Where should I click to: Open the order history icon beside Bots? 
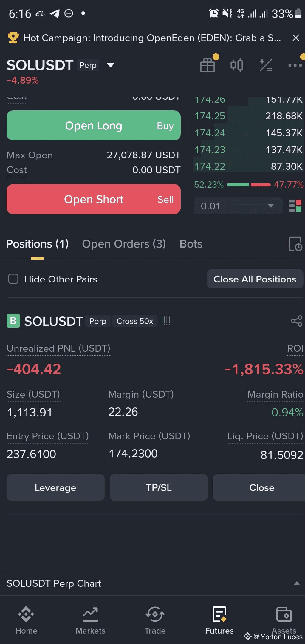[x=295, y=244]
